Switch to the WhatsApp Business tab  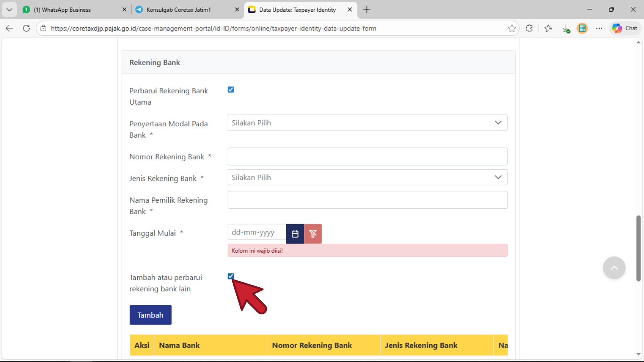(72, 10)
